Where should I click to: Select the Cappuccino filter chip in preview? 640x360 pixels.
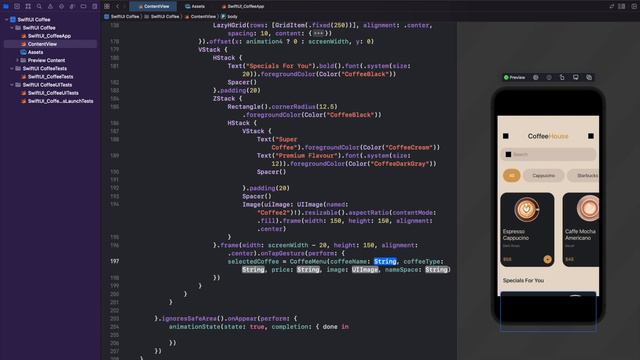coord(544,176)
